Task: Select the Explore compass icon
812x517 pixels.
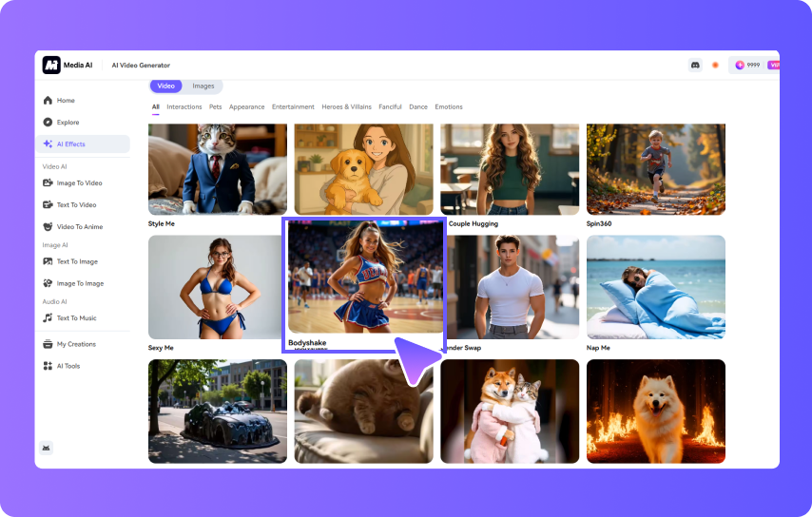Action: click(x=48, y=122)
